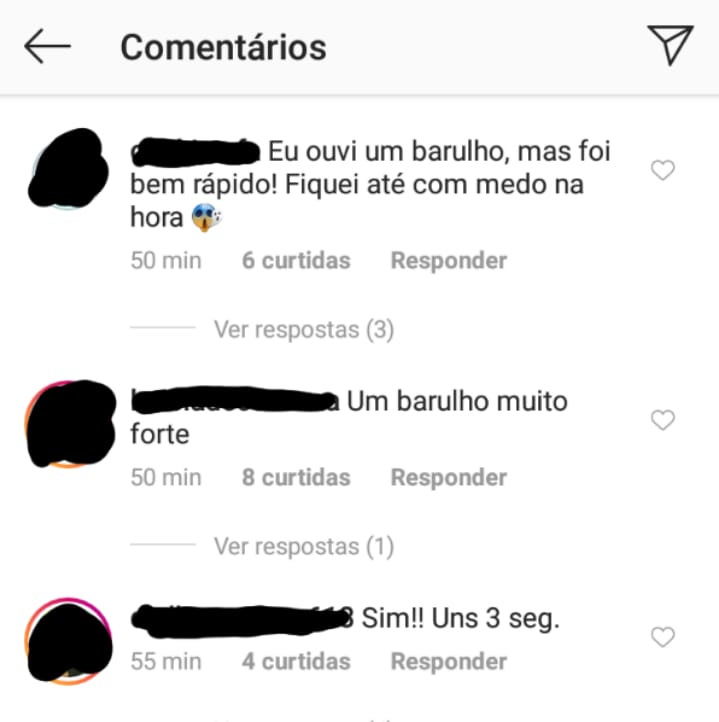Expand Ver respostas (1)
Screen dimensions: 719x722
[304, 546]
